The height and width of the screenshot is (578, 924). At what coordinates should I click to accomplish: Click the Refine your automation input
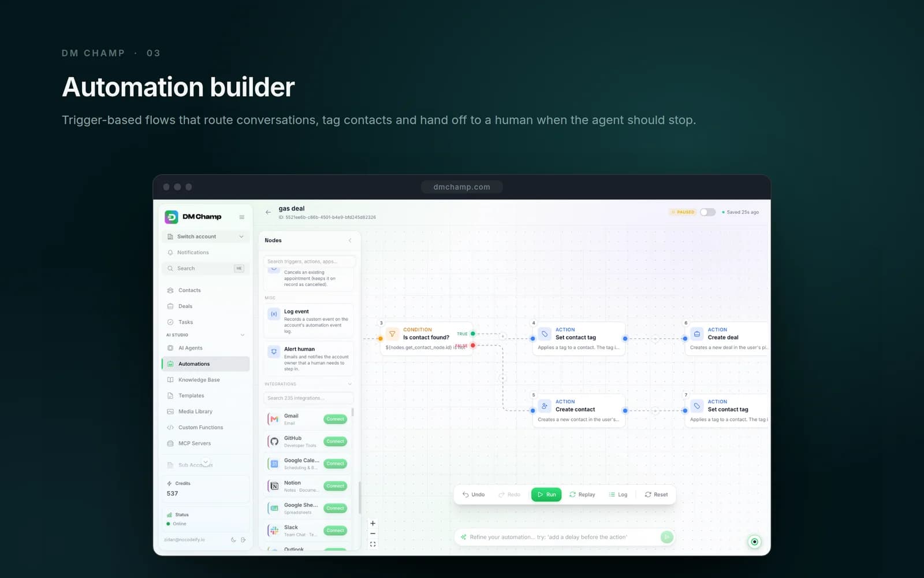[558, 537]
